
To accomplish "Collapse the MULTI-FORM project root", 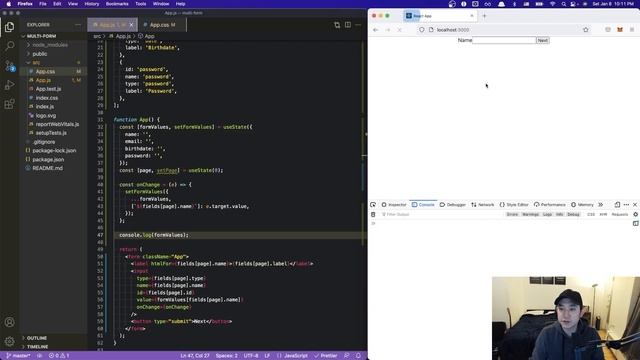I will pos(41,36).
